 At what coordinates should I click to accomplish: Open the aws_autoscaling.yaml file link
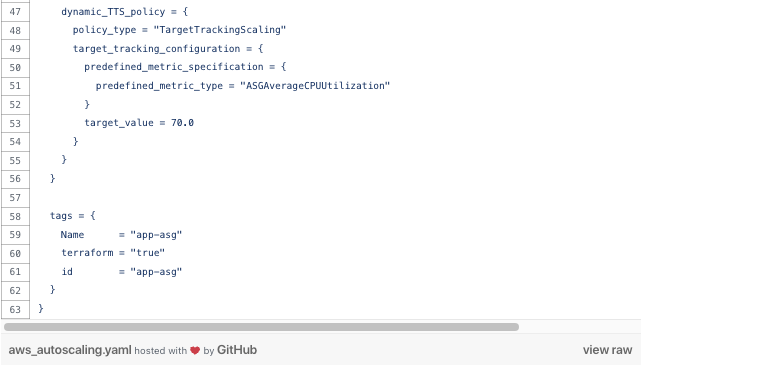(x=70, y=350)
